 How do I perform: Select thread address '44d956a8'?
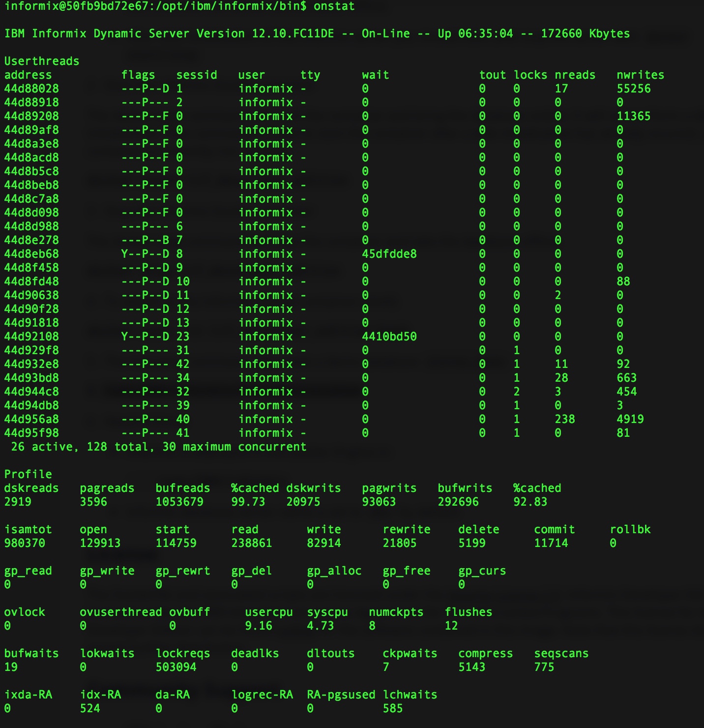pyautogui.click(x=31, y=419)
